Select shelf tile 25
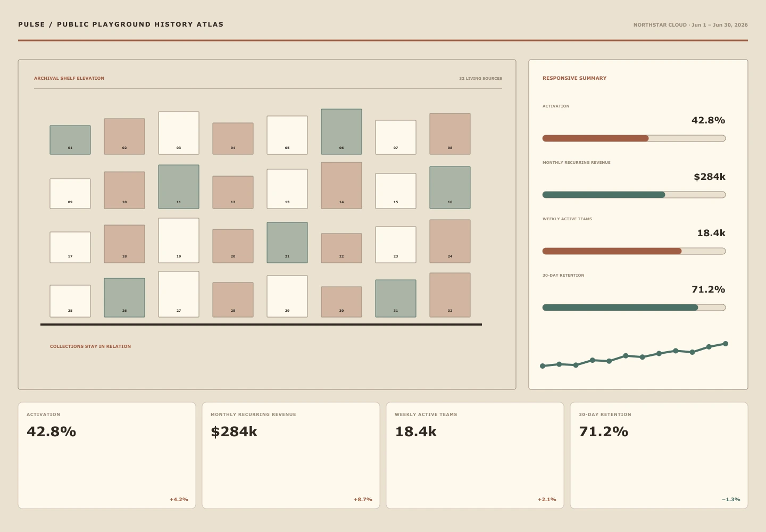Viewport: 766px width, 532px height. (x=70, y=301)
